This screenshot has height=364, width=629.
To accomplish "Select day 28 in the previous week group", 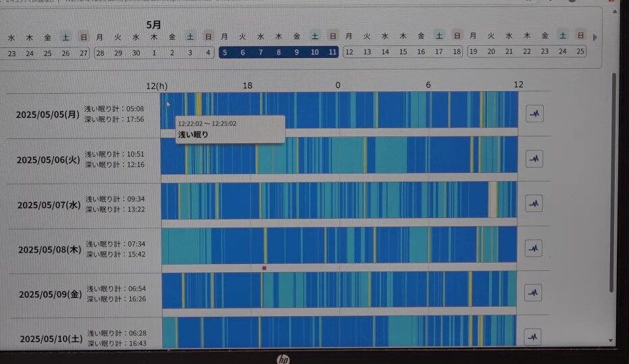I will pyautogui.click(x=100, y=52).
